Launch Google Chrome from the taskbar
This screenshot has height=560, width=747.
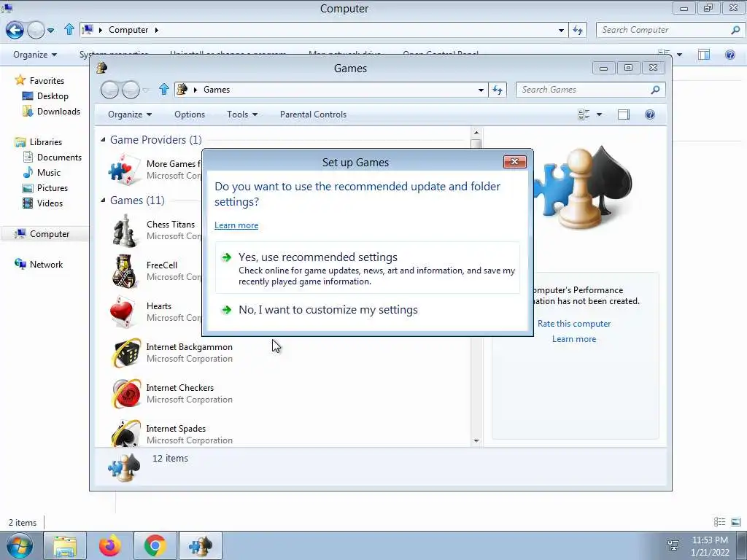pos(155,545)
